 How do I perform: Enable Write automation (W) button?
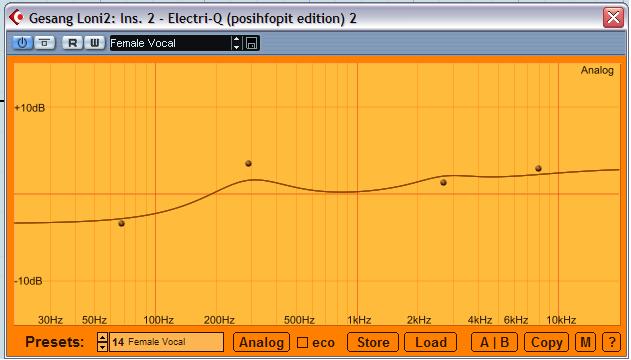click(x=95, y=43)
